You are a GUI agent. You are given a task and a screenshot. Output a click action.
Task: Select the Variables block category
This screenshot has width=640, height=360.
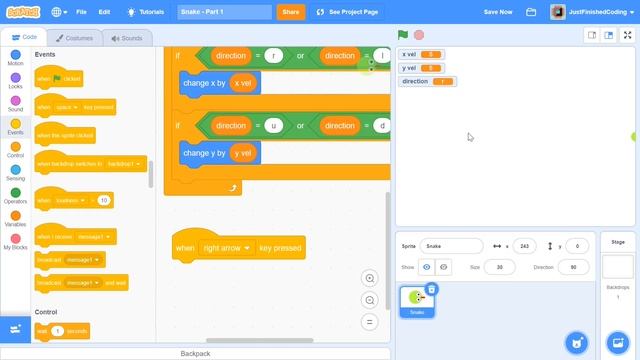pos(16,219)
